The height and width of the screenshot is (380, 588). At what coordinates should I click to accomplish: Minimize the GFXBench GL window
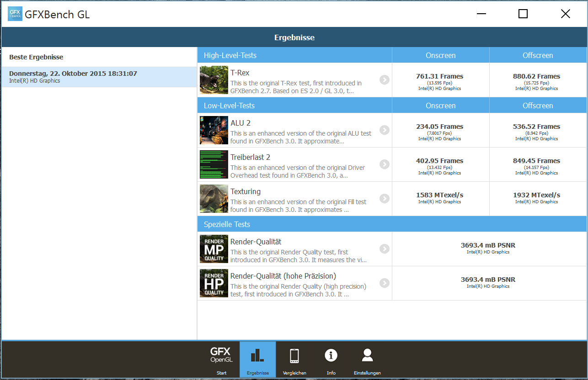point(481,14)
